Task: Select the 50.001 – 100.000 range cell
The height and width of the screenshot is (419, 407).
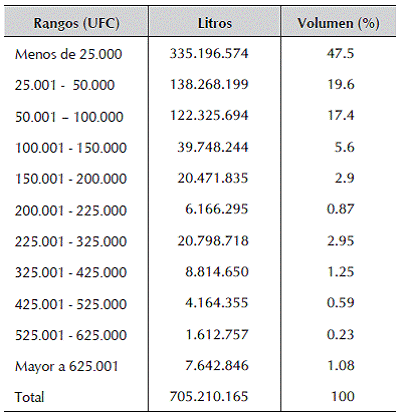Action: [69, 117]
